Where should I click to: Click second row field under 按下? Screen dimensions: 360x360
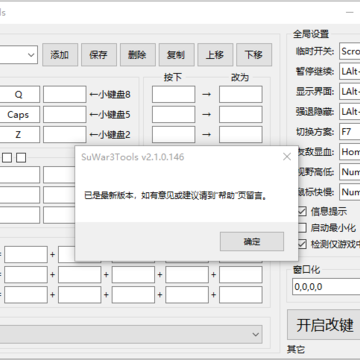point(174,115)
